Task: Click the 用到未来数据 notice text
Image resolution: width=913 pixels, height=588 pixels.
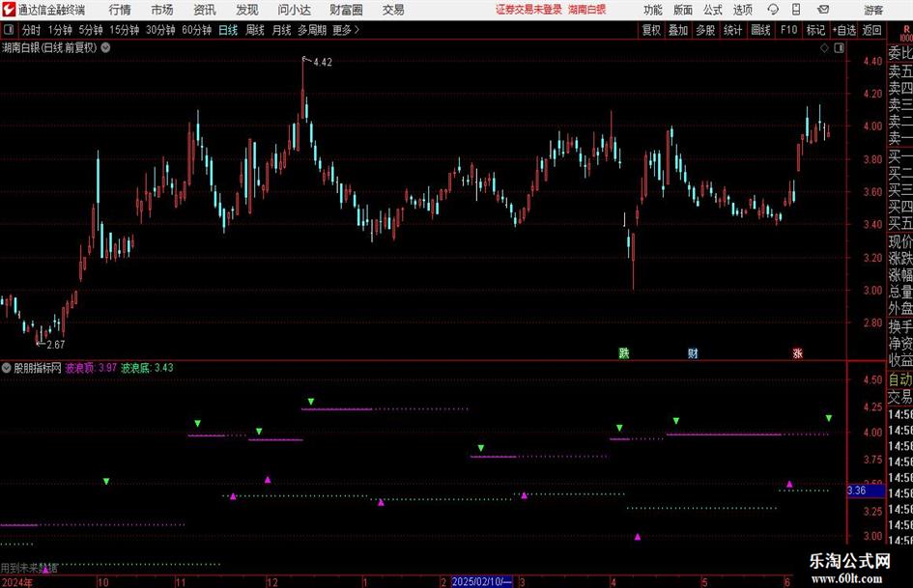Action: click(x=29, y=568)
